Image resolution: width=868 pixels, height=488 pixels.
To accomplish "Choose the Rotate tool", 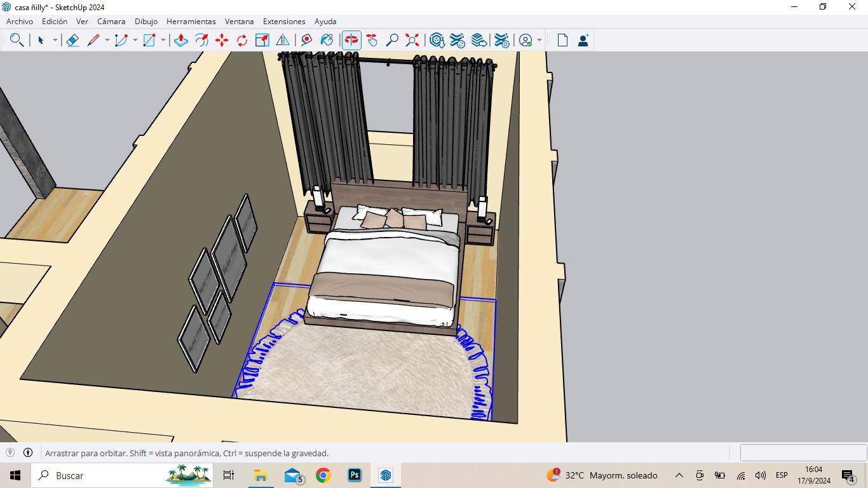I will coord(242,40).
